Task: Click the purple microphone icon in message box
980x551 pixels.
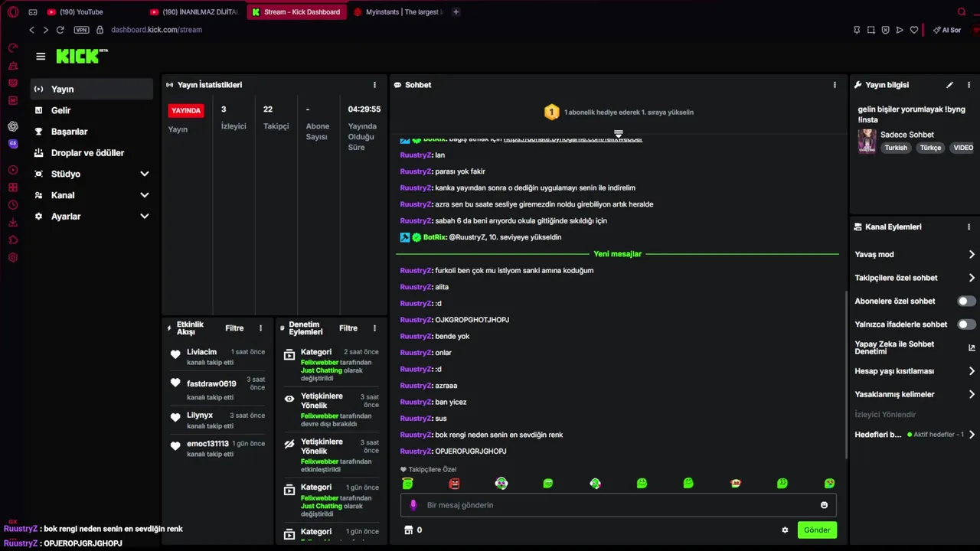Action: 413,505
